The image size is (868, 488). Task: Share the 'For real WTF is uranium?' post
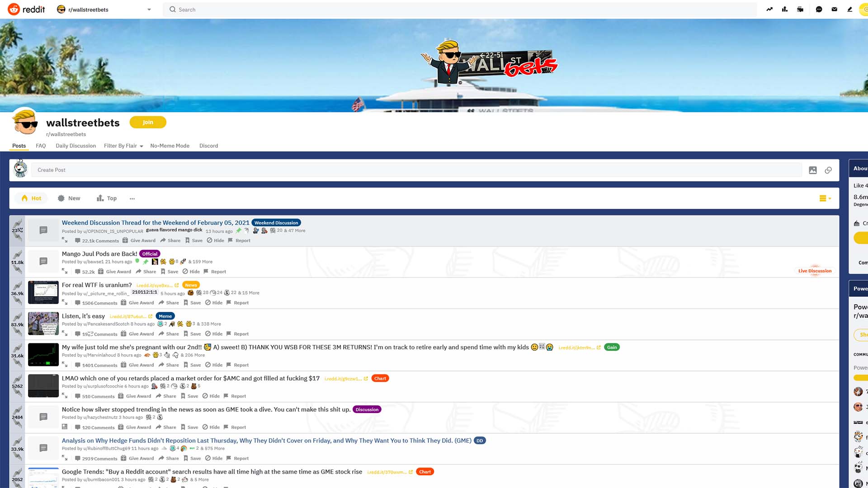[169, 303]
